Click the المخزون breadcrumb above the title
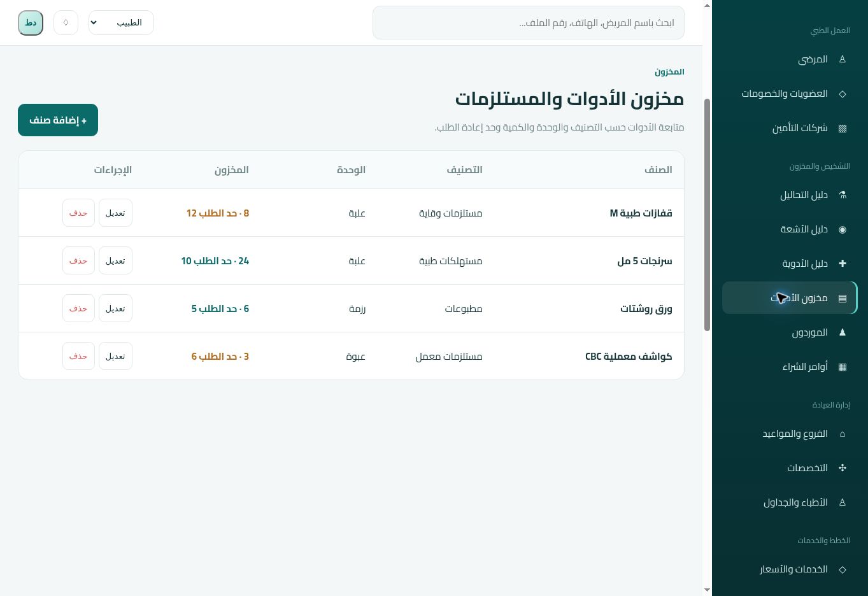 pos(669,72)
